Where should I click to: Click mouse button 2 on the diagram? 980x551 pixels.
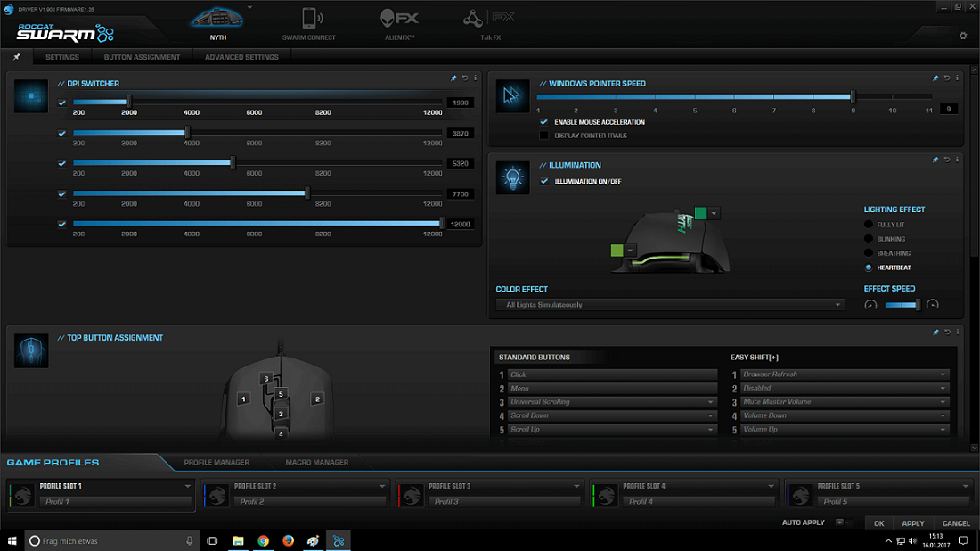click(x=317, y=399)
